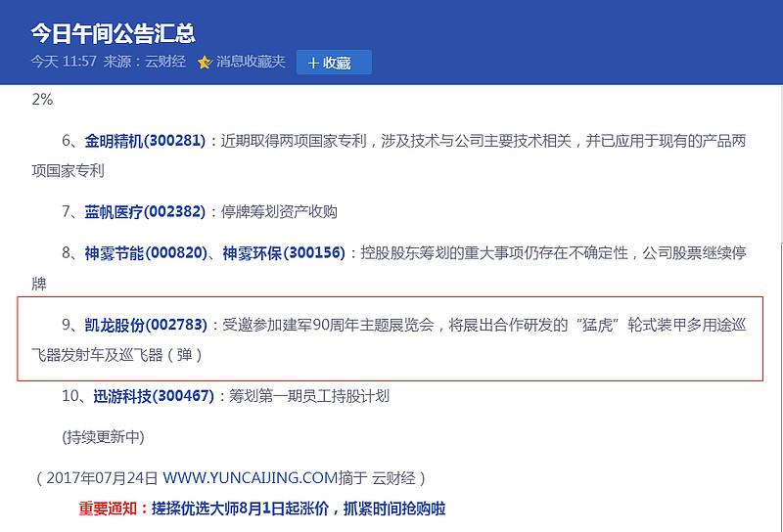Select the headline 今日午间公告汇总
783x532 pixels.
click(x=113, y=34)
